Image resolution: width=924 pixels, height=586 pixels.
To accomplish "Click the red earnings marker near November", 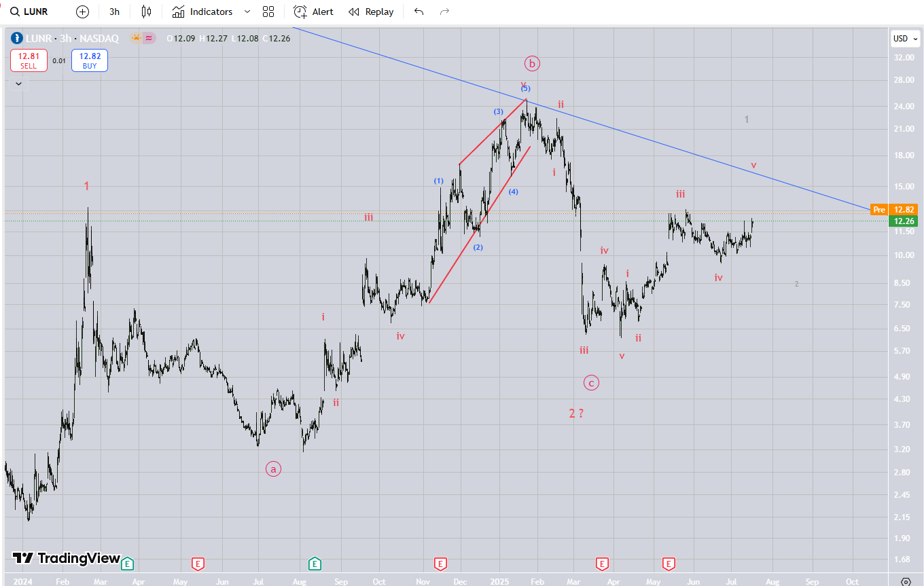I will (440, 564).
